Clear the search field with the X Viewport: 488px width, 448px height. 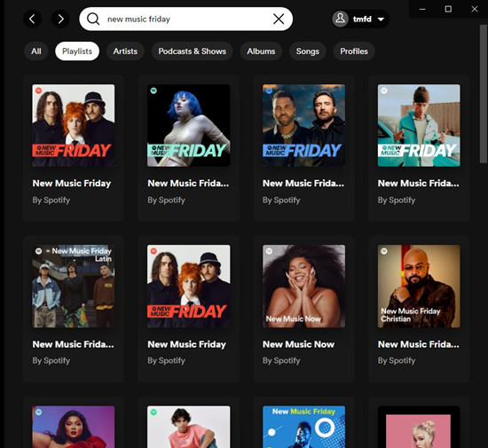click(x=279, y=19)
